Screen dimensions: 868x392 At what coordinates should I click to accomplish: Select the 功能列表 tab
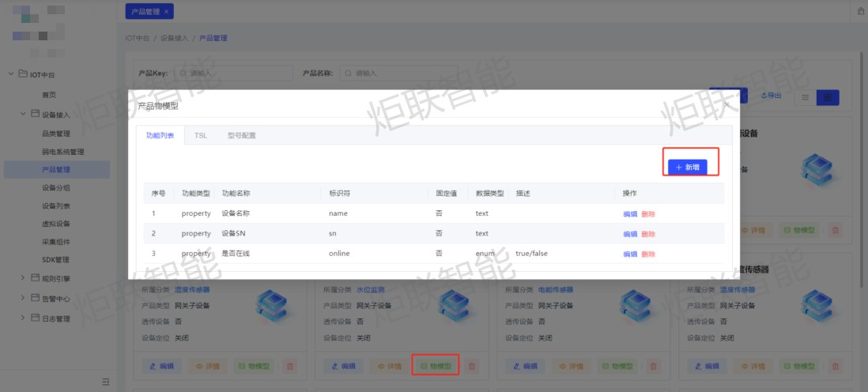160,135
